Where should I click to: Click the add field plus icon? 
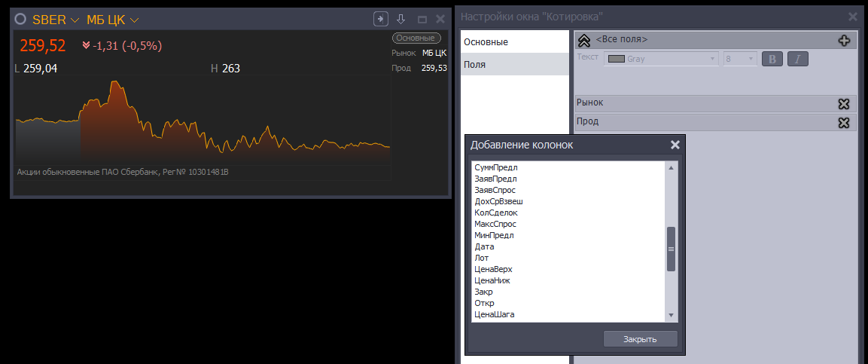pos(844,41)
